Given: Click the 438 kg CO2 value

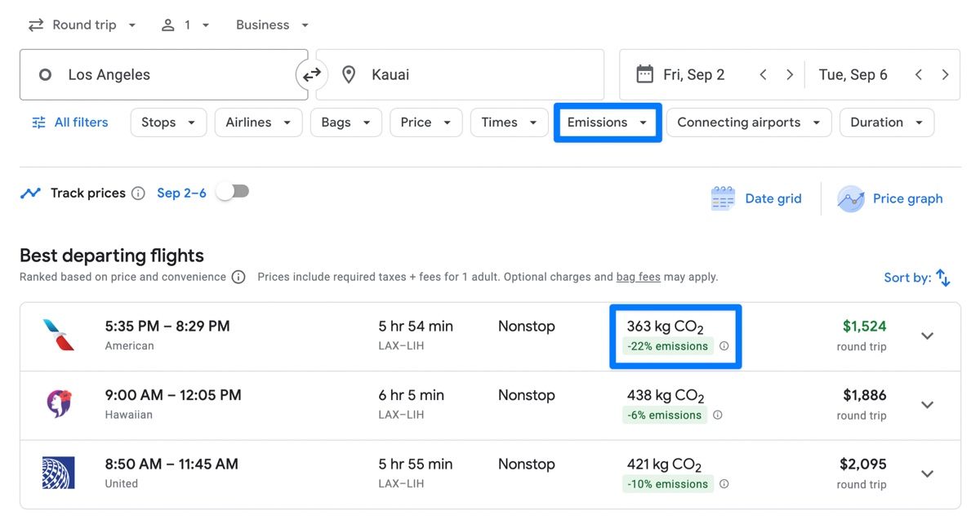Looking at the screenshot, I should pos(666,396).
